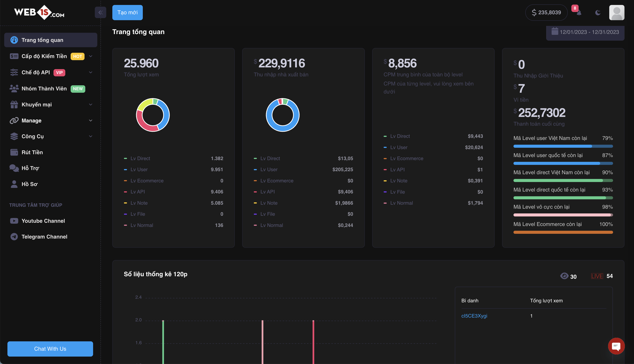634x364 pixels.
Task: Expand the Manage chevron
Action: (x=91, y=121)
